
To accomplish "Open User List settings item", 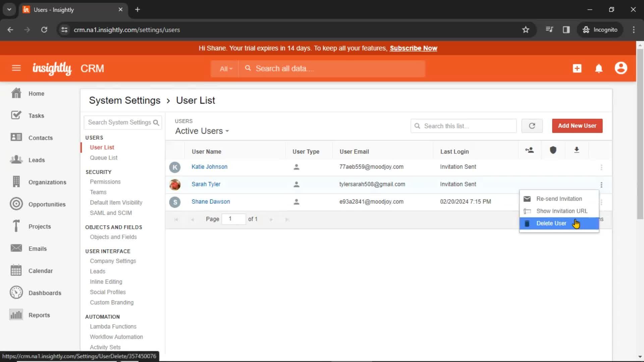I will point(102,147).
